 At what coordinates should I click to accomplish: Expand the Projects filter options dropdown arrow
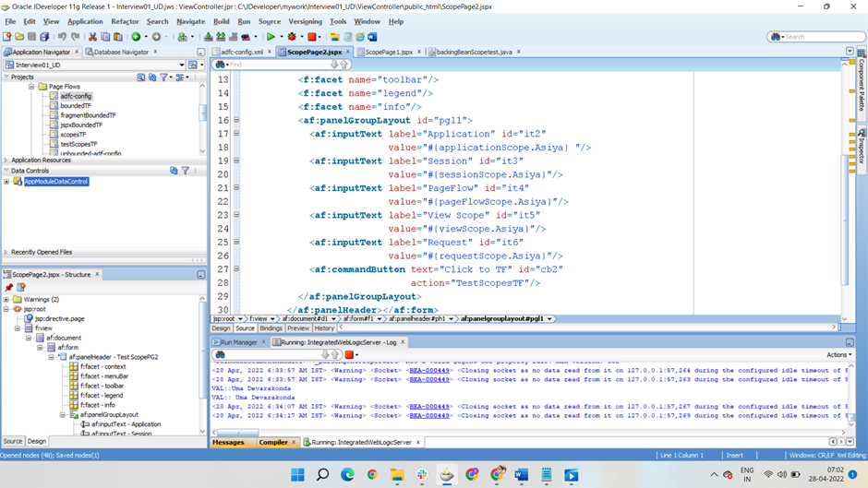(171, 77)
